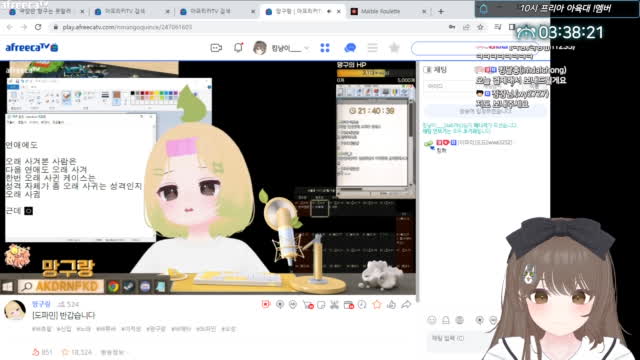Screen dimensions: 640x360
Task: Switch to the first browser tab
Action: click(47, 11)
